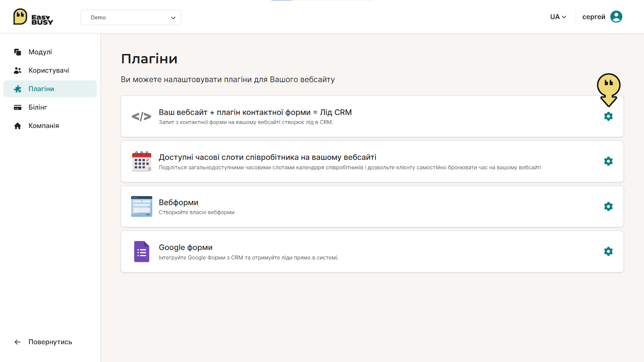Click the Google Forms purple icon
The width and height of the screenshot is (644, 362).
click(142, 251)
